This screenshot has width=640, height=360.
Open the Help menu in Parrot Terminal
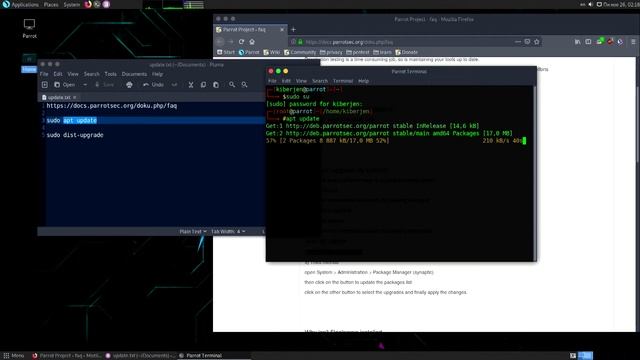point(363,81)
